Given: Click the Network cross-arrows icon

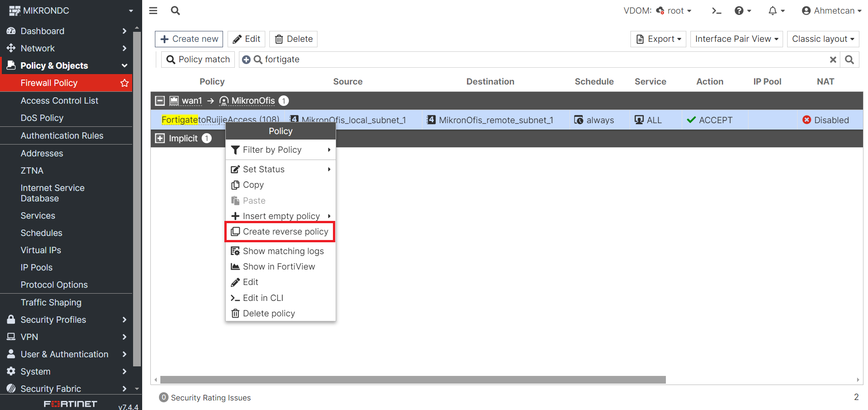Looking at the screenshot, I should (x=11, y=48).
